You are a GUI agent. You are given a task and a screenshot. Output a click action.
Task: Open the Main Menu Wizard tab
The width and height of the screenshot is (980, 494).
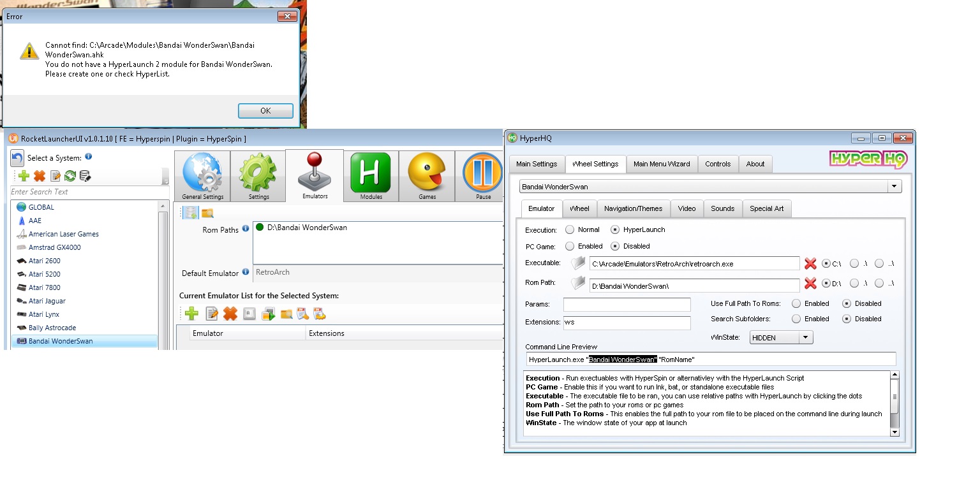pyautogui.click(x=661, y=164)
